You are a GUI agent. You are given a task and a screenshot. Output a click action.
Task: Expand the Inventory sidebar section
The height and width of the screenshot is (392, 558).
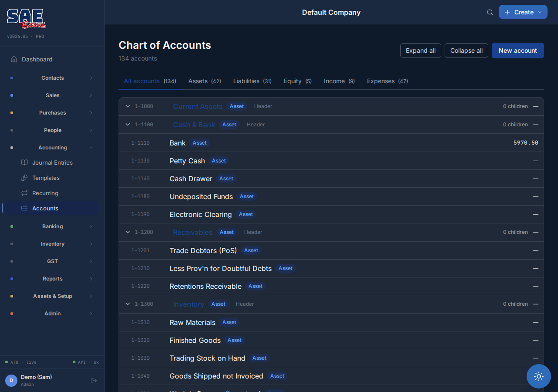[x=52, y=244]
